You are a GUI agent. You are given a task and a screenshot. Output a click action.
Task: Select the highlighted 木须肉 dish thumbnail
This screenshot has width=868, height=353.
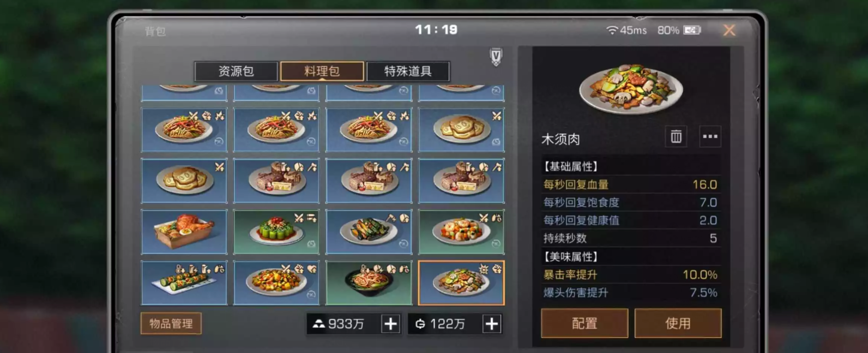click(461, 282)
